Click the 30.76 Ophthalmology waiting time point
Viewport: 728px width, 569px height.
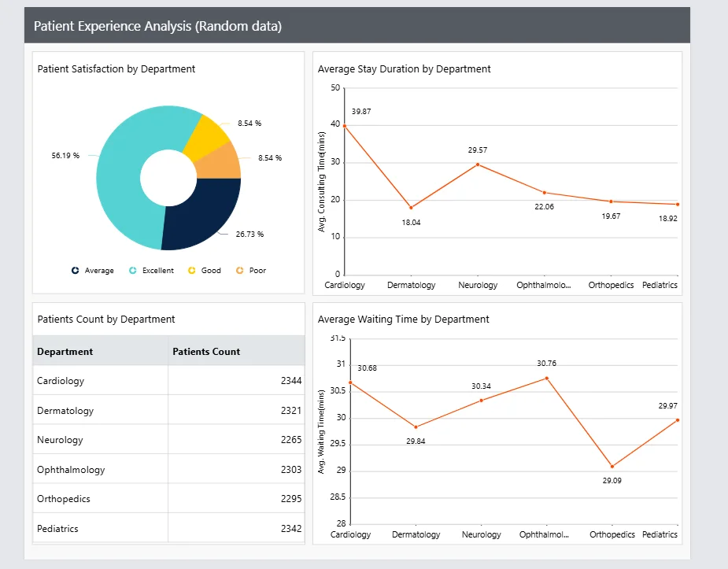click(546, 379)
